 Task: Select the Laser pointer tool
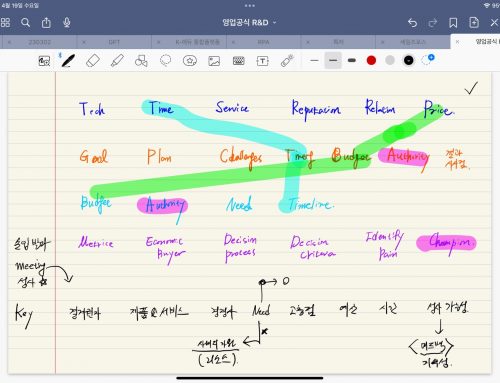(x=287, y=60)
